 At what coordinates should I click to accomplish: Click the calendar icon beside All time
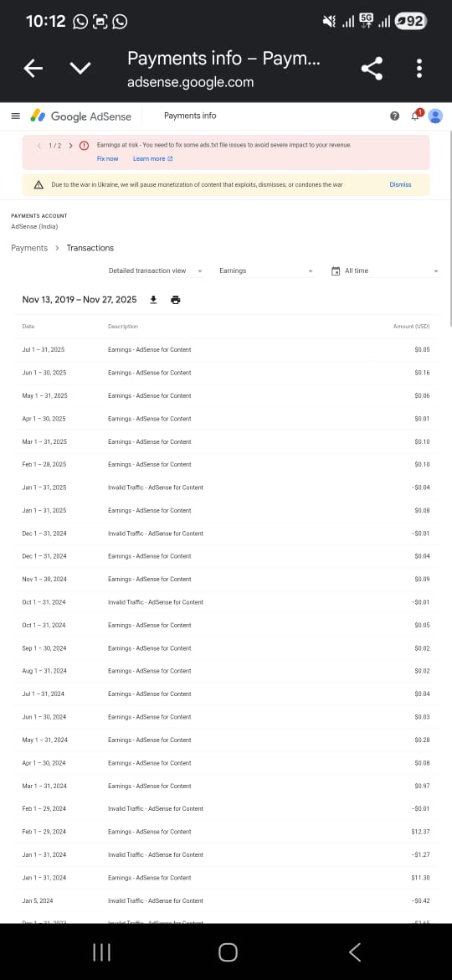(336, 271)
